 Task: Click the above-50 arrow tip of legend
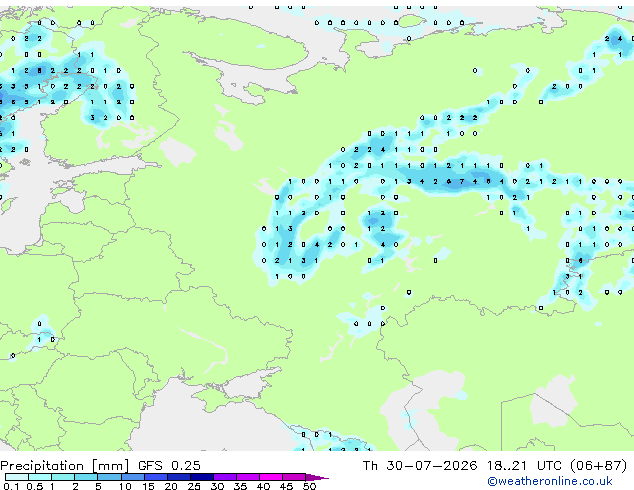point(317,477)
